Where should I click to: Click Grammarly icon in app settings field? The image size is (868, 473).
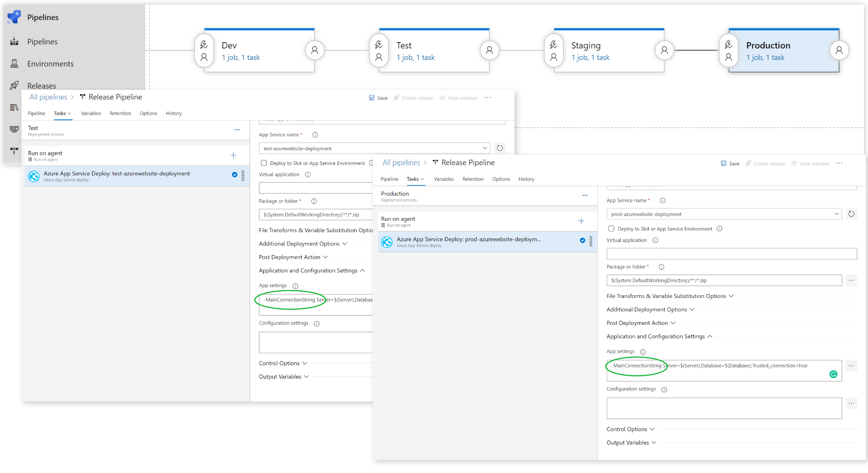tap(833, 374)
